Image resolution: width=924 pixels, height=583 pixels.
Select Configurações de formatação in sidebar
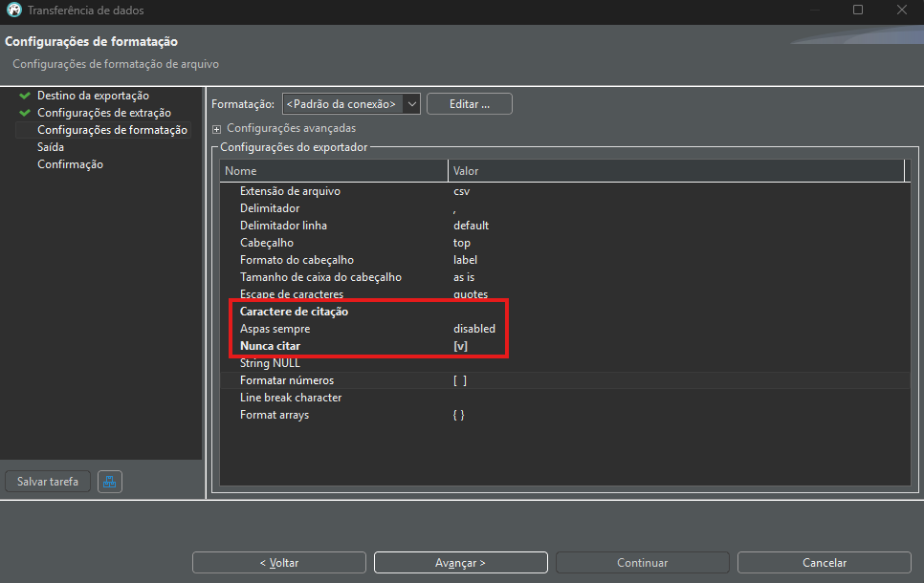tap(112, 130)
